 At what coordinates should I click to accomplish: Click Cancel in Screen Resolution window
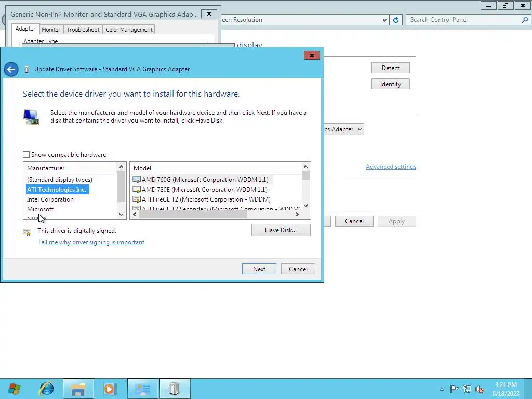pos(354,221)
